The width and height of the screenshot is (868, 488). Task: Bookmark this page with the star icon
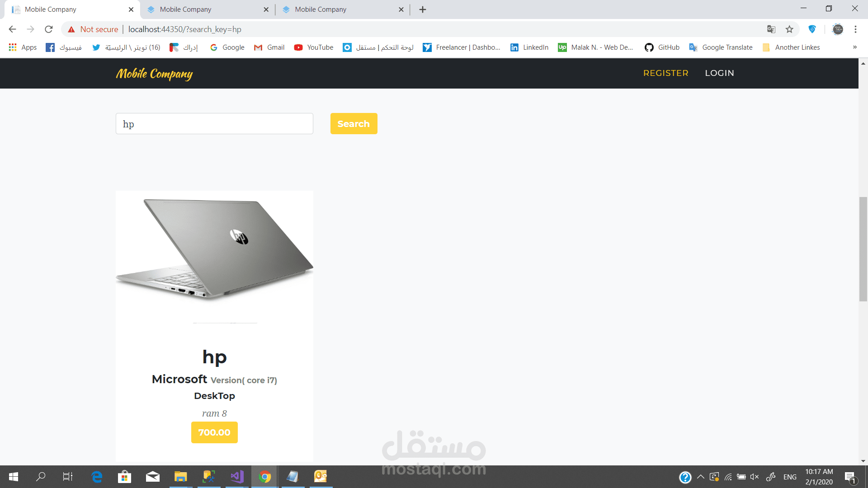[789, 29]
